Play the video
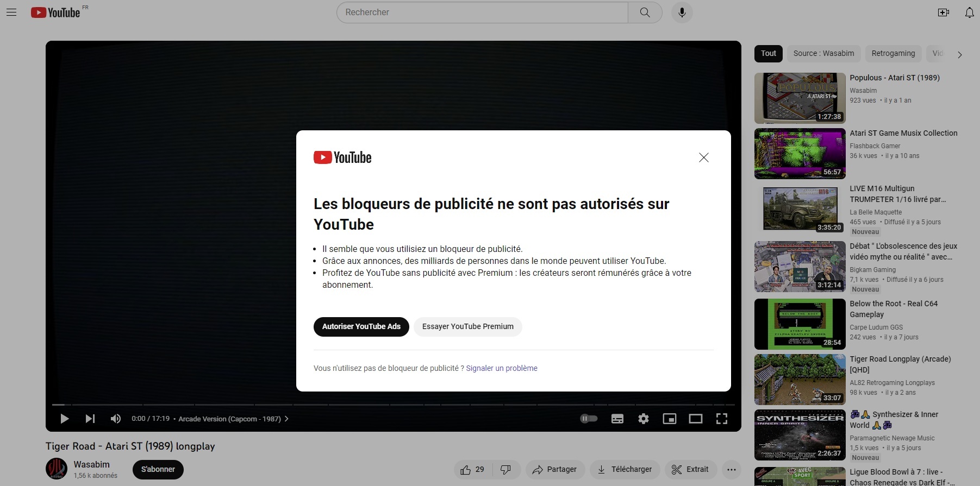Screen dimensions: 980x486 point(64,419)
